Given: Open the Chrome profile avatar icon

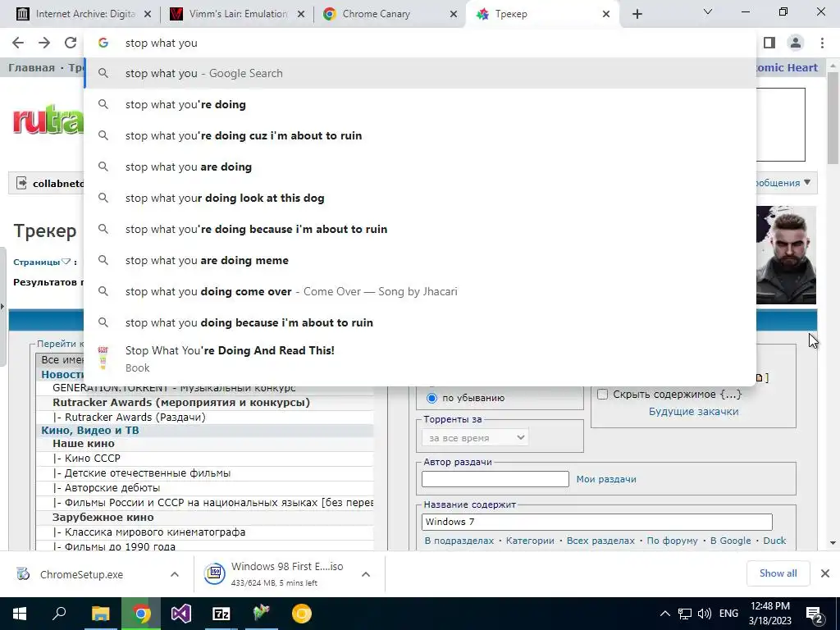Looking at the screenshot, I should click(796, 43).
